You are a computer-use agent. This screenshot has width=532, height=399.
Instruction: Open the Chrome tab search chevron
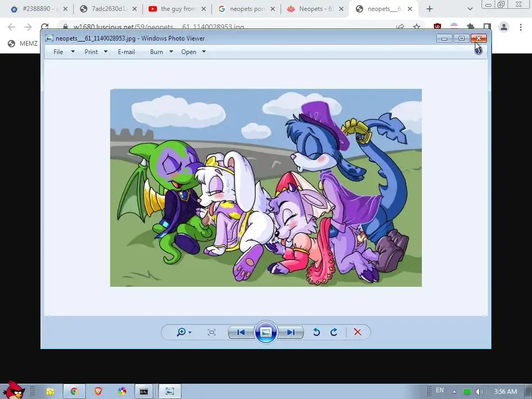coord(470,9)
